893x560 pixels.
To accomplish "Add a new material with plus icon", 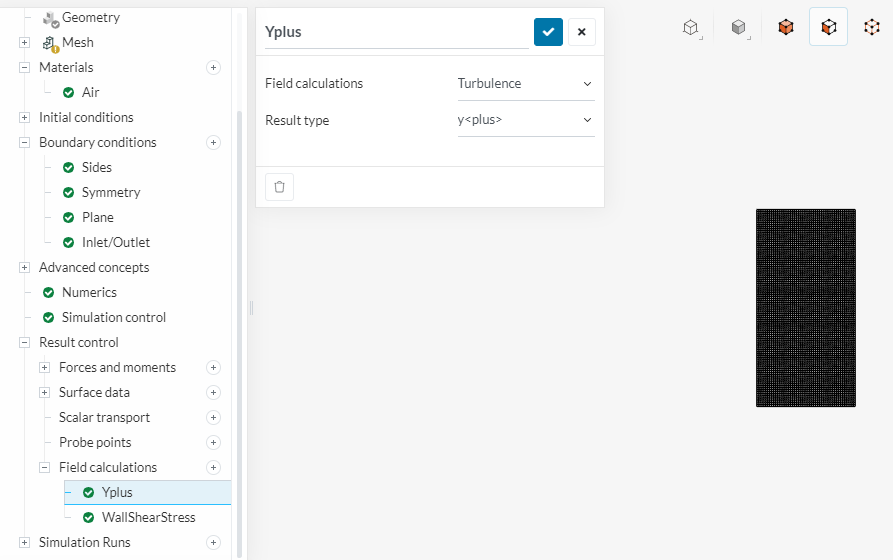I will click(x=213, y=67).
